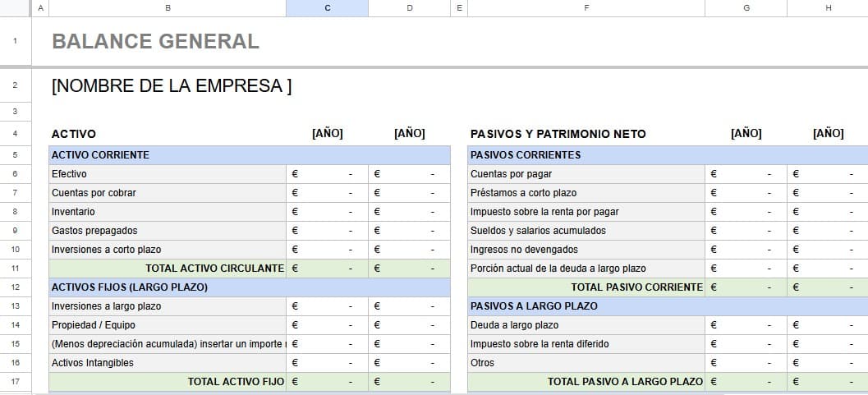The image size is (868, 395).
Task: Click the Activos Intangibles cell
Action: (168, 363)
